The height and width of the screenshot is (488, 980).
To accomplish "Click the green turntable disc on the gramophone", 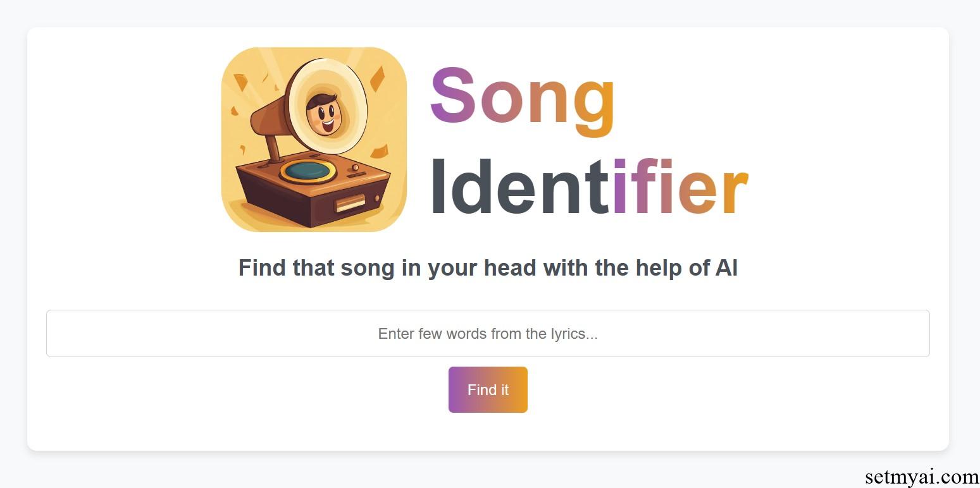I will pyautogui.click(x=307, y=171).
